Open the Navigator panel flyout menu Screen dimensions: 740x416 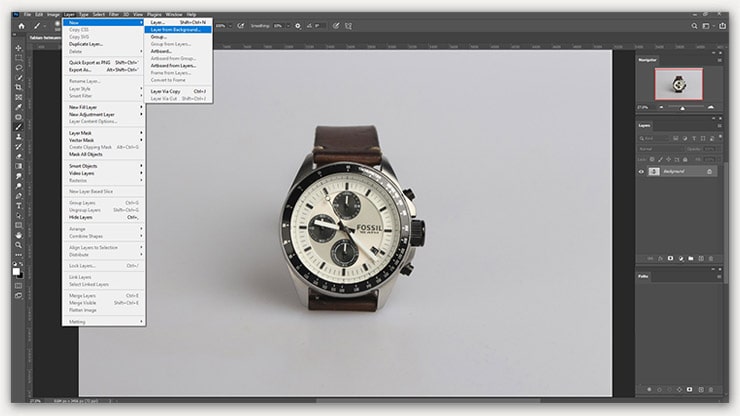click(x=720, y=60)
